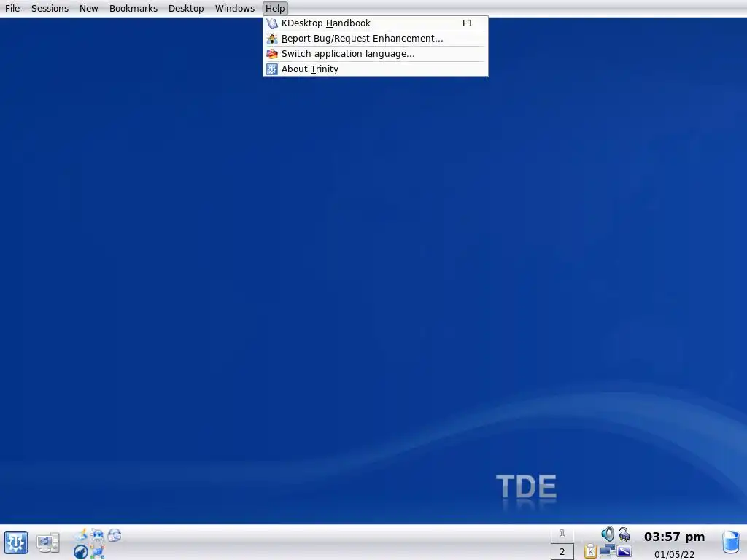
Task: Click the two-monitors network tray icon
Action: point(608,550)
